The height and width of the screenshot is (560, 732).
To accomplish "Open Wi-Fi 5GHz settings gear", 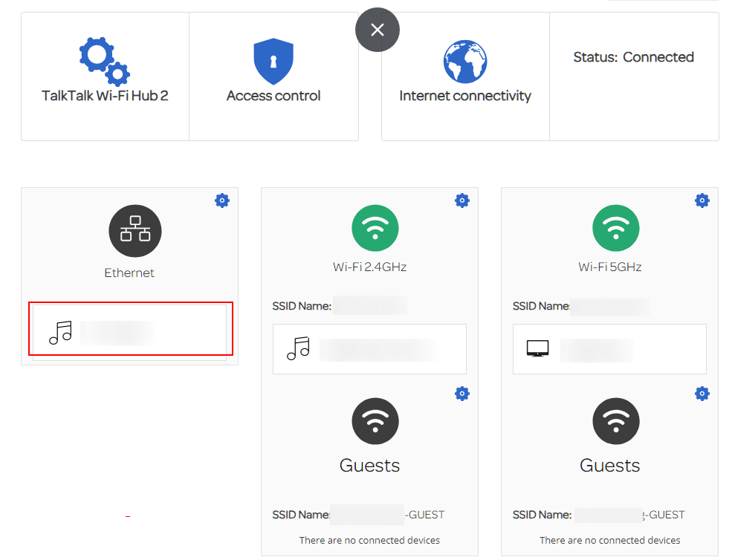I will [702, 201].
